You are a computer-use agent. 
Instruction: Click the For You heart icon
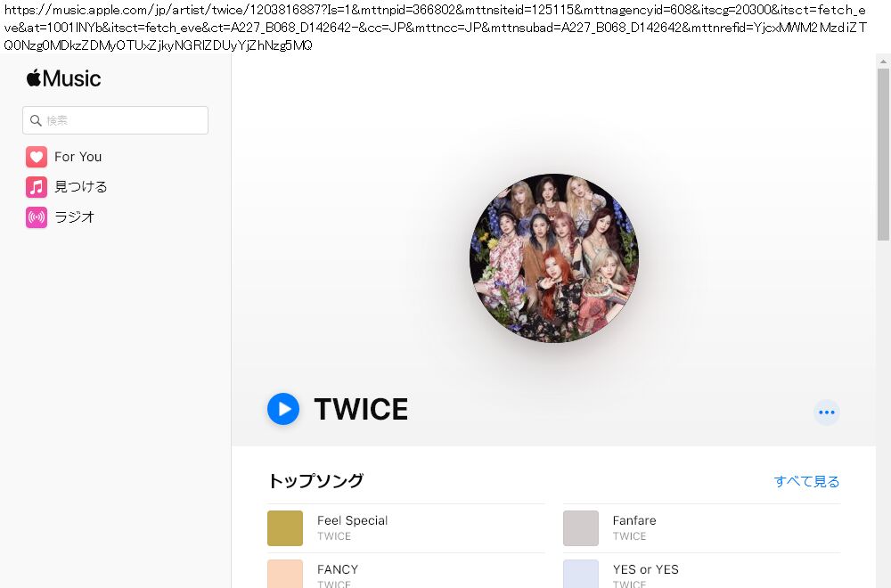[x=37, y=157]
